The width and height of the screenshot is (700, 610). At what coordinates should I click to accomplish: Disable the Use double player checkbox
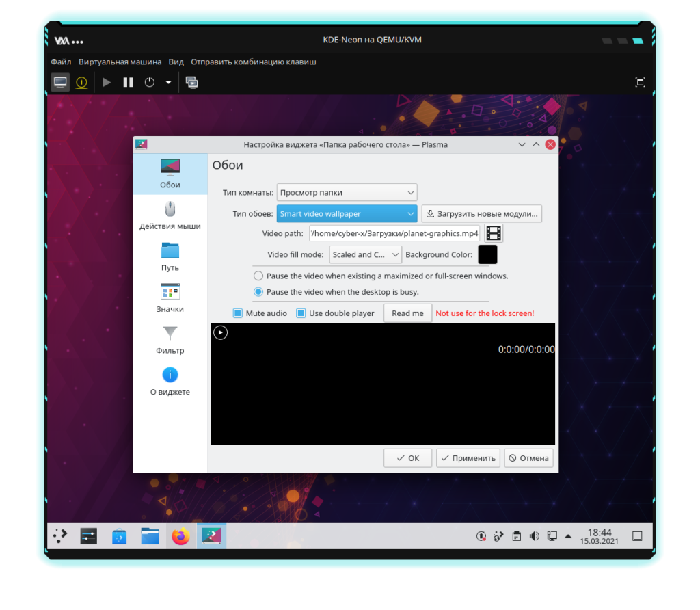pos(301,313)
